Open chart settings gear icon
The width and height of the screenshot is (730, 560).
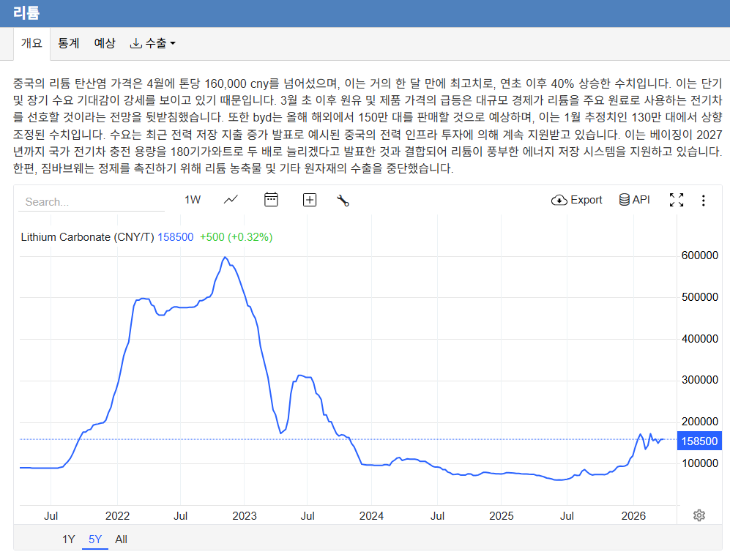[699, 515]
